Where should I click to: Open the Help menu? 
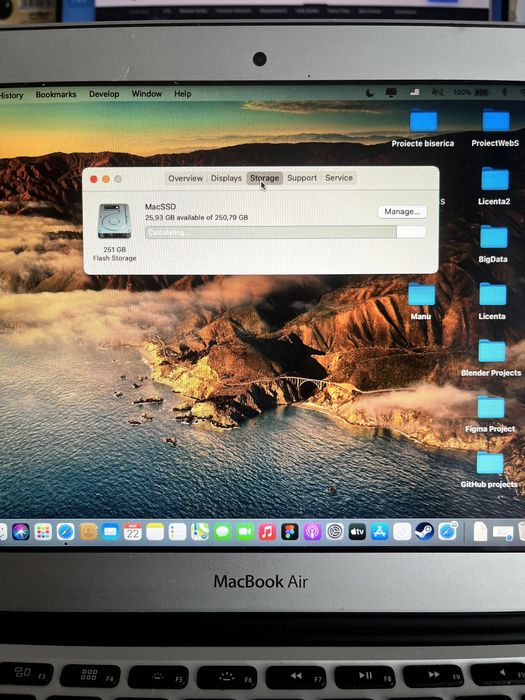[x=183, y=94]
